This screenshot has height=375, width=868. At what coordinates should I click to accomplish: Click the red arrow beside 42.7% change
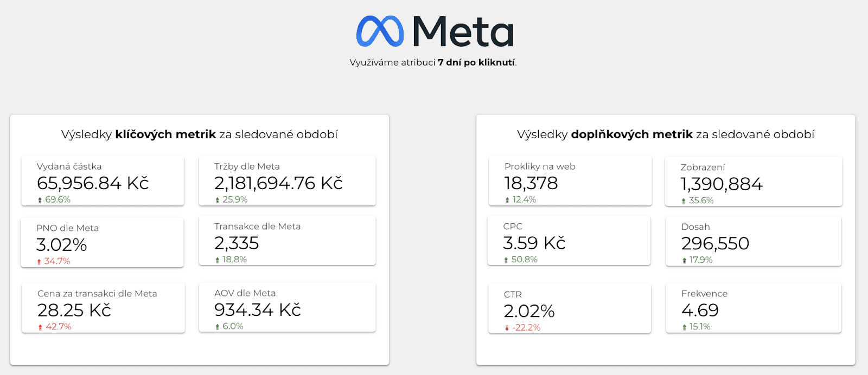(x=40, y=327)
